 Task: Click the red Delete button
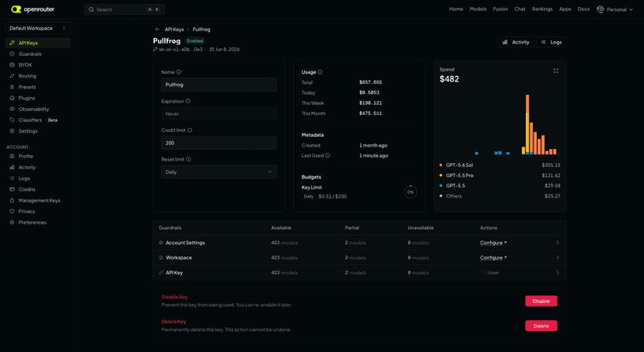click(x=541, y=326)
